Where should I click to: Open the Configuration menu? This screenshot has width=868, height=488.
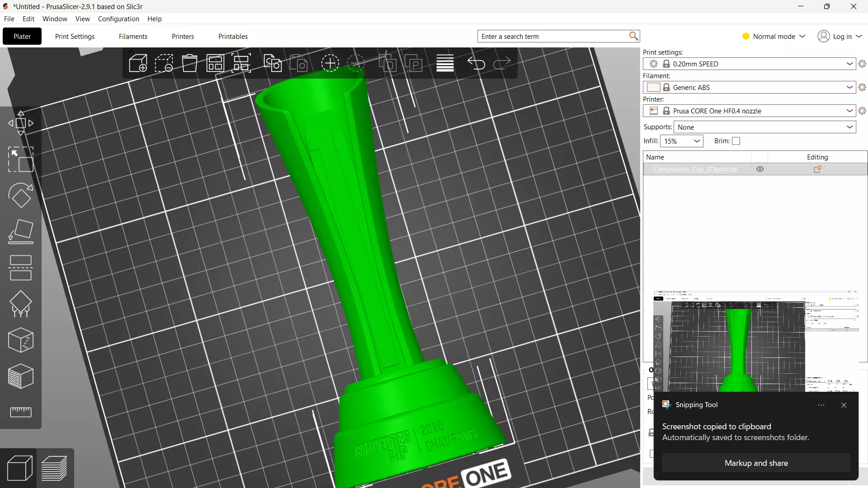click(x=118, y=19)
